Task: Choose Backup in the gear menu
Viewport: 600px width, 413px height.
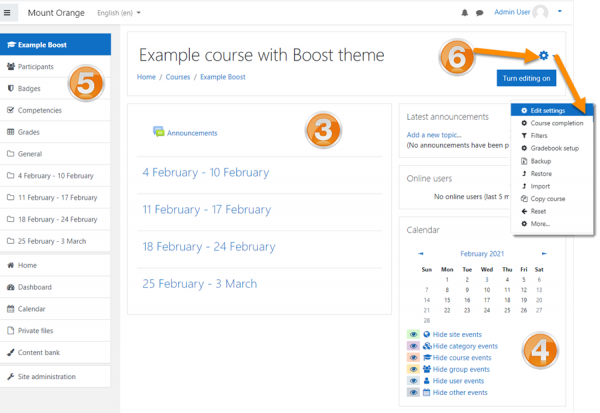Action: (540, 161)
